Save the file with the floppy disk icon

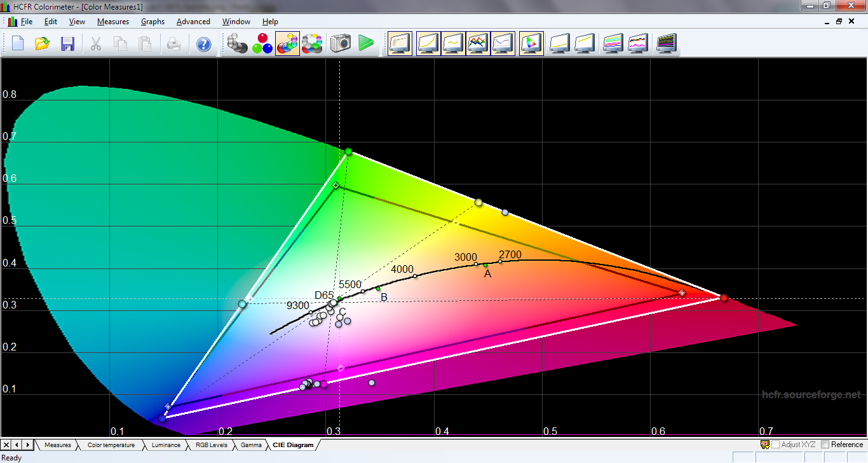point(68,44)
